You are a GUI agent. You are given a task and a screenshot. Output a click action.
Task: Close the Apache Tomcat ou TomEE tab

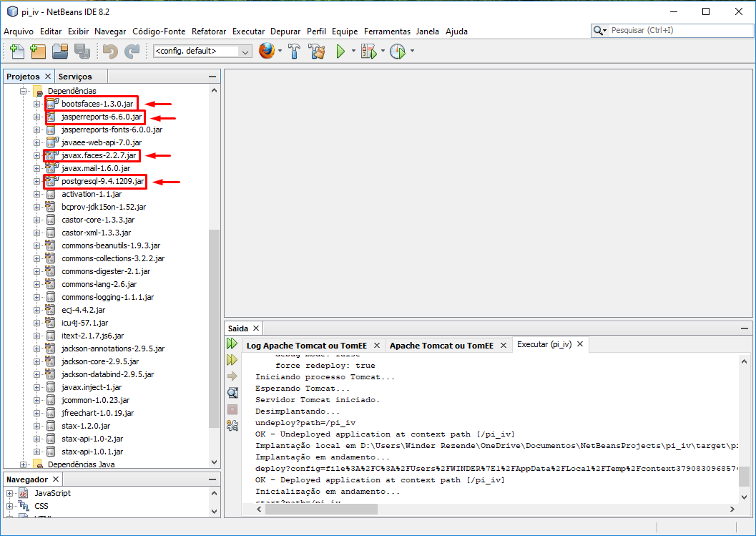pyautogui.click(x=504, y=346)
